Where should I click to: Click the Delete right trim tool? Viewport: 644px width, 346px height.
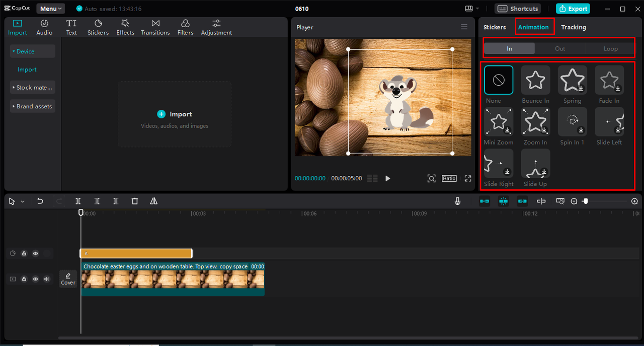click(x=116, y=201)
